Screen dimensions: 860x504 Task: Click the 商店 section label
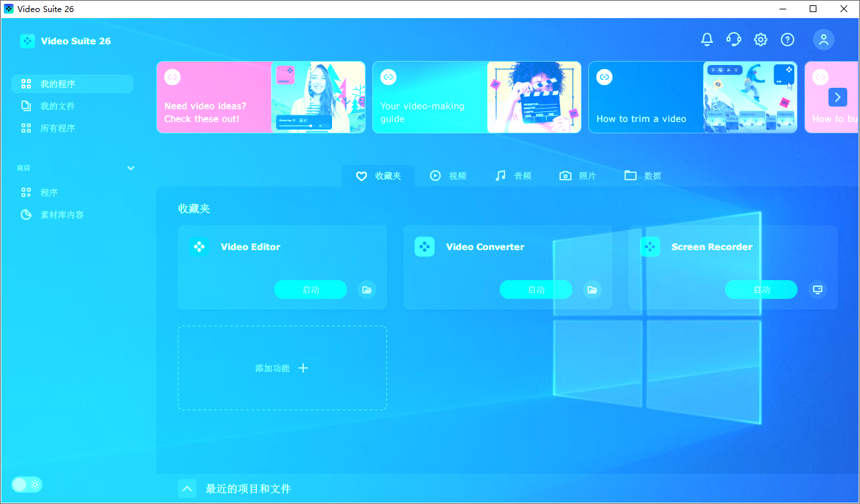tap(23, 168)
